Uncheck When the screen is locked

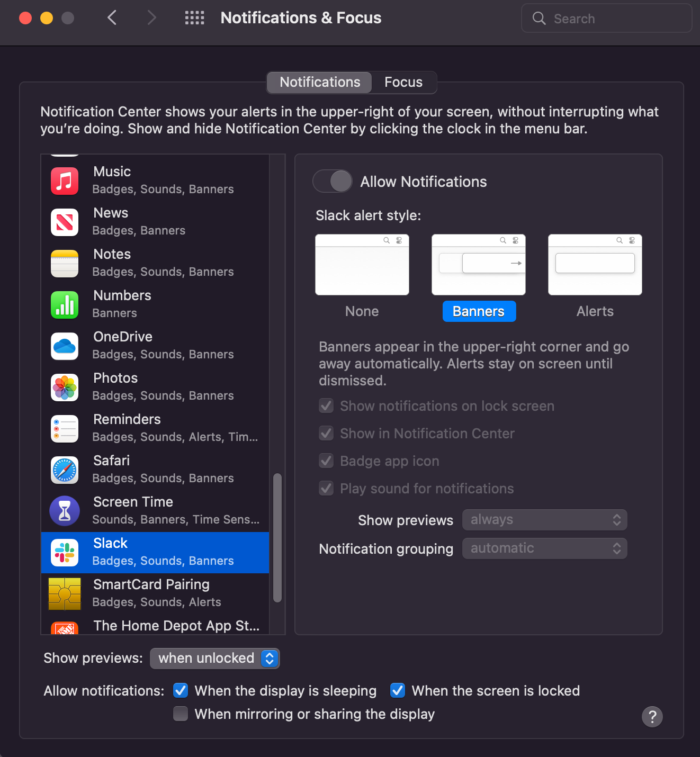pos(398,690)
